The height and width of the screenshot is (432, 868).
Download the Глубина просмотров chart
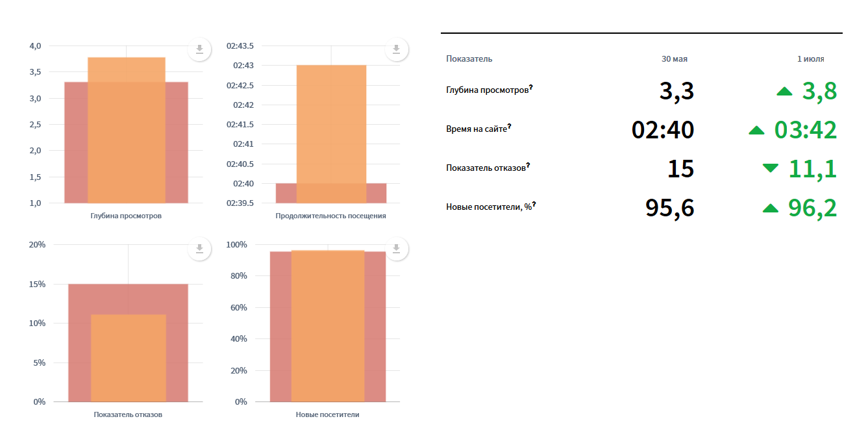(200, 49)
